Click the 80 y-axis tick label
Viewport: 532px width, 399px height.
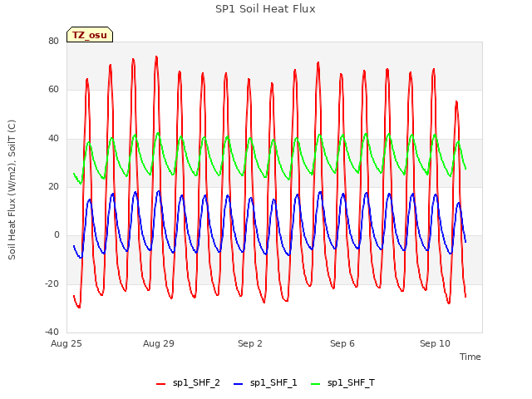point(53,41)
